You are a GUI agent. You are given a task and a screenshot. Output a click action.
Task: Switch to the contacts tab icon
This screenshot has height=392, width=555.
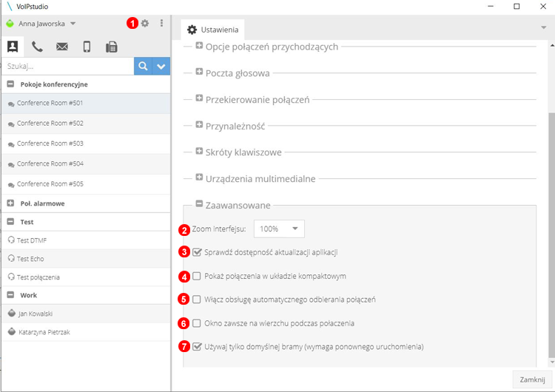coord(13,47)
